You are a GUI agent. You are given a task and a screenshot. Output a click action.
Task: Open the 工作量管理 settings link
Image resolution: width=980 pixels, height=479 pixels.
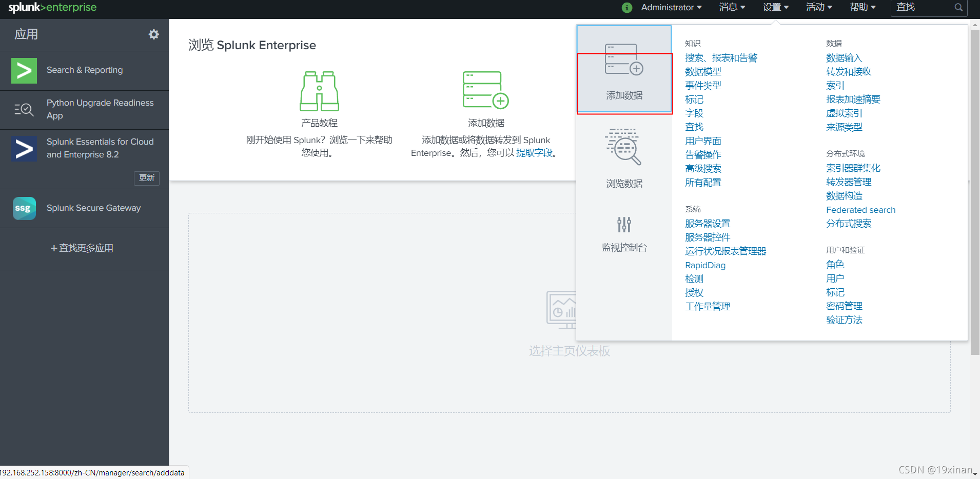pyautogui.click(x=708, y=307)
